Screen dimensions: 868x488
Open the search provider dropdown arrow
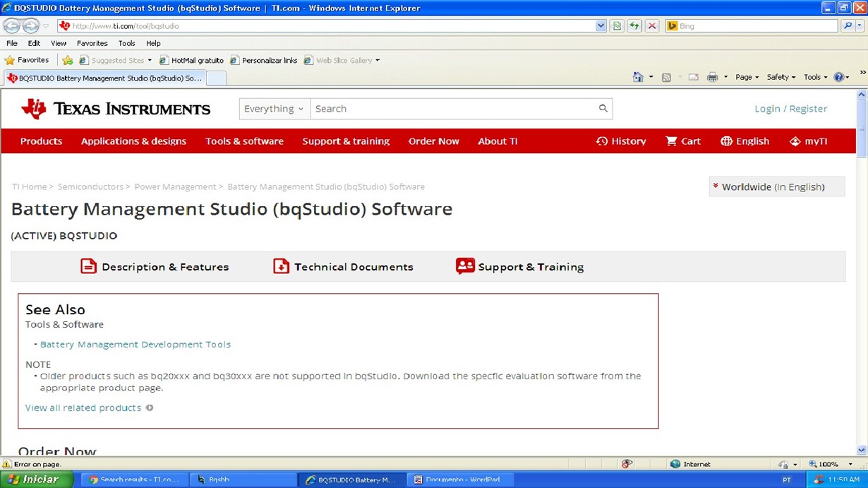pos(860,26)
